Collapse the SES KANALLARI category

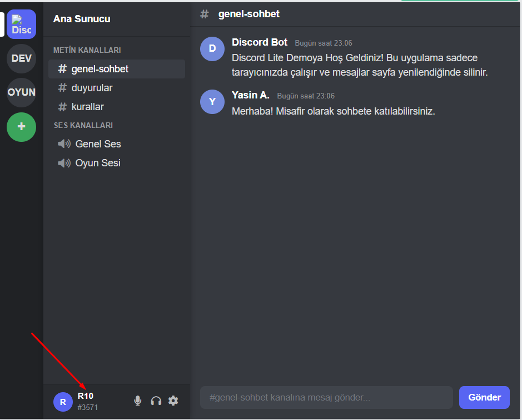[83, 125]
